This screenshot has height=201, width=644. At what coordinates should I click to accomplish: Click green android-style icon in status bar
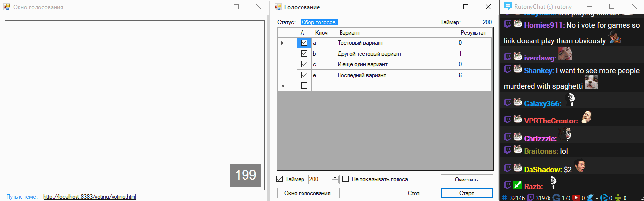click(x=618, y=197)
